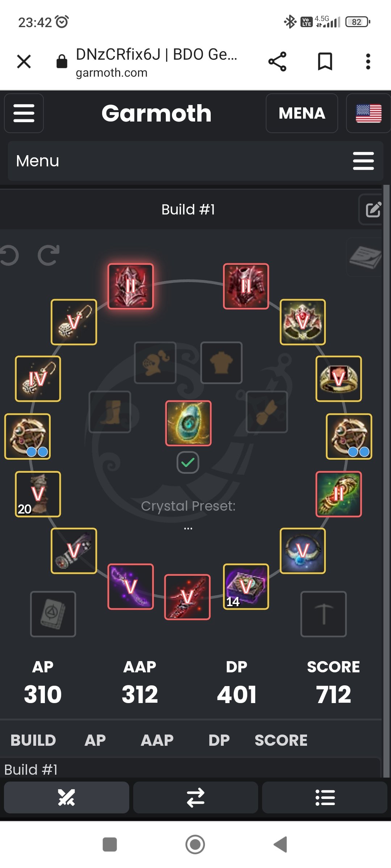Open the US flag language selector
Image resolution: width=391 pixels, height=868 pixels.
pyautogui.click(x=369, y=113)
